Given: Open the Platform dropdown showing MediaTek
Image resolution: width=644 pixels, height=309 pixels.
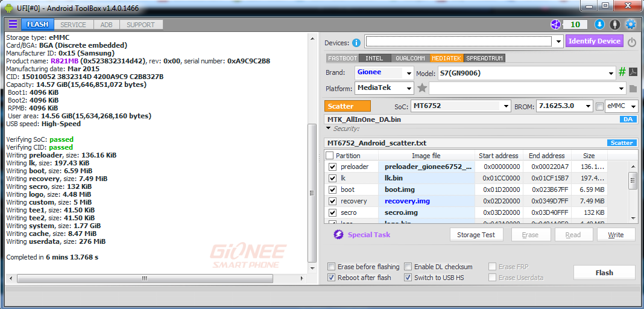Looking at the screenshot, I should 409,88.
